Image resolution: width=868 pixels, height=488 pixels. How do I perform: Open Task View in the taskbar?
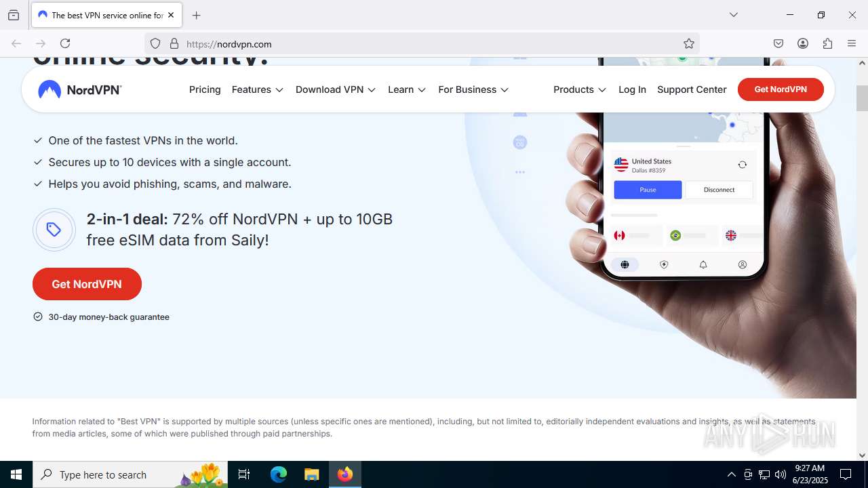244,474
